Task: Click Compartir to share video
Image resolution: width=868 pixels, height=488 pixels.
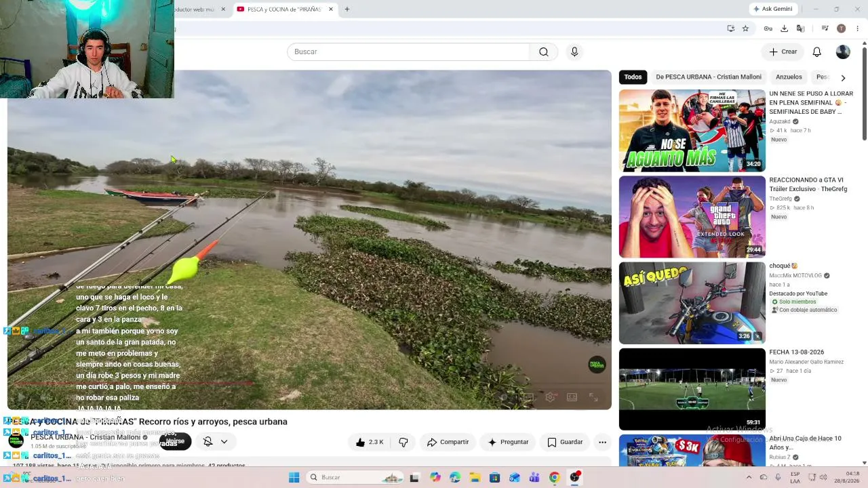Action: coord(448,442)
